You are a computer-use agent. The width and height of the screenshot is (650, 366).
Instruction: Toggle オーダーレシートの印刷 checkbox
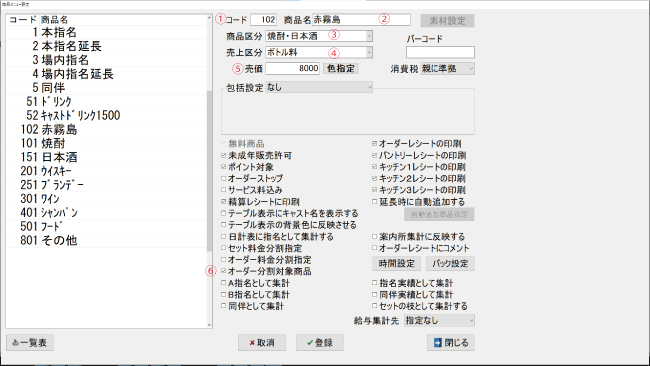tap(374, 143)
